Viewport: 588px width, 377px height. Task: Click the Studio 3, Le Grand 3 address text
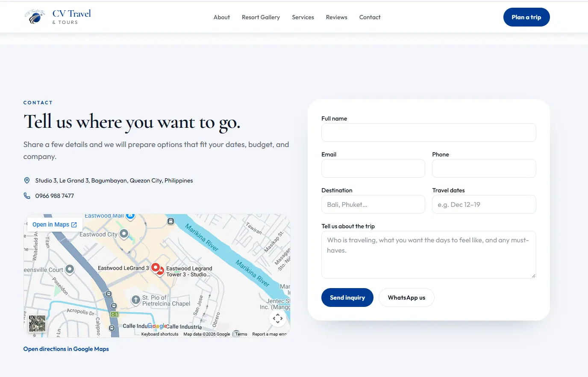[x=114, y=180]
